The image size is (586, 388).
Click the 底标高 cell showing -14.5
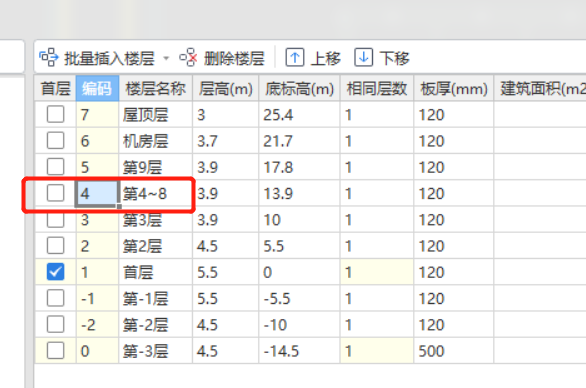(299, 351)
